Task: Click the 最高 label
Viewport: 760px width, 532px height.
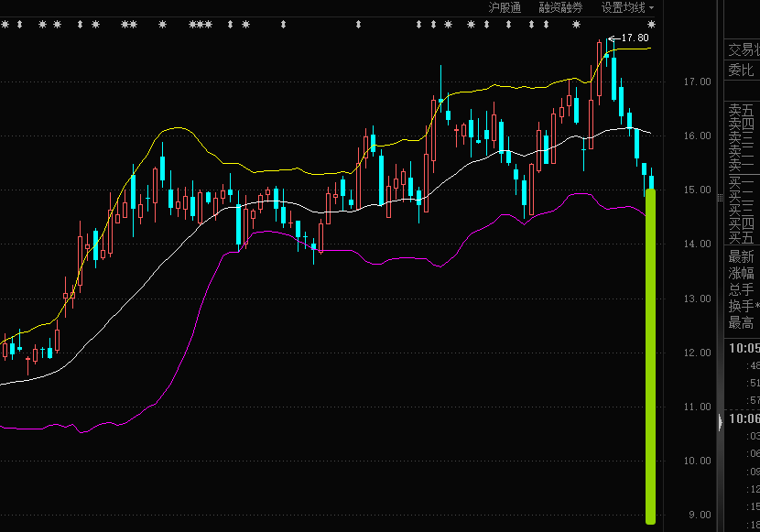Action: coord(741,322)
